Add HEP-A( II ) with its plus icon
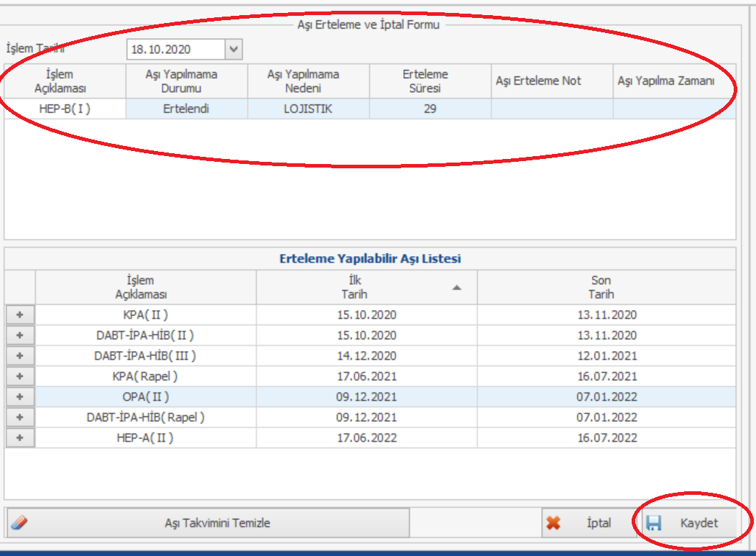The image size is (756, 556). tap(20, 437)
